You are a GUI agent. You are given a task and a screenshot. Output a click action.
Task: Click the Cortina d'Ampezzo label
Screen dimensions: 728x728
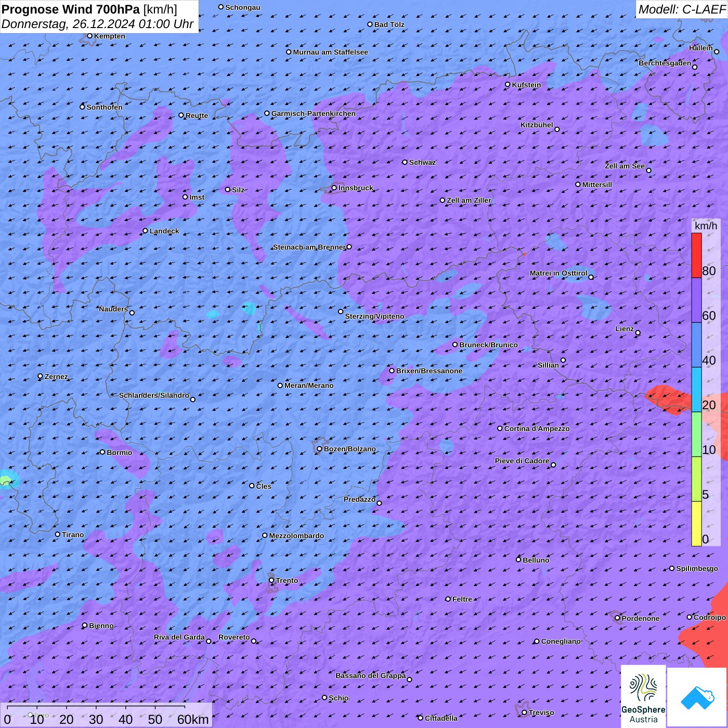pos(537,428)
